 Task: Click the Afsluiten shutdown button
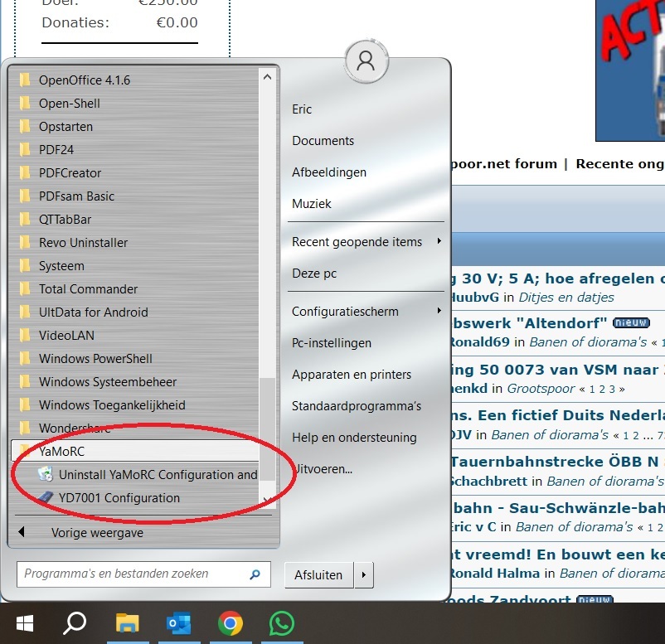pos(319,575)
